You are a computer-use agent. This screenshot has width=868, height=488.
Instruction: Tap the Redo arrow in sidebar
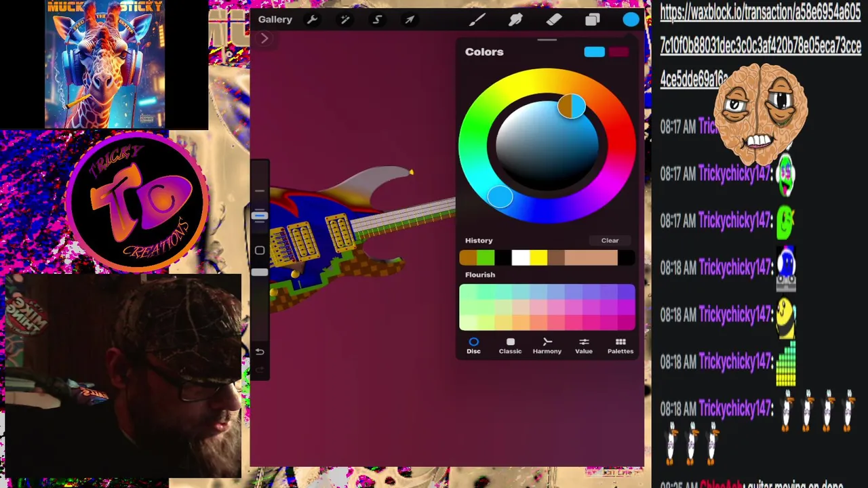tap(260, 370)
